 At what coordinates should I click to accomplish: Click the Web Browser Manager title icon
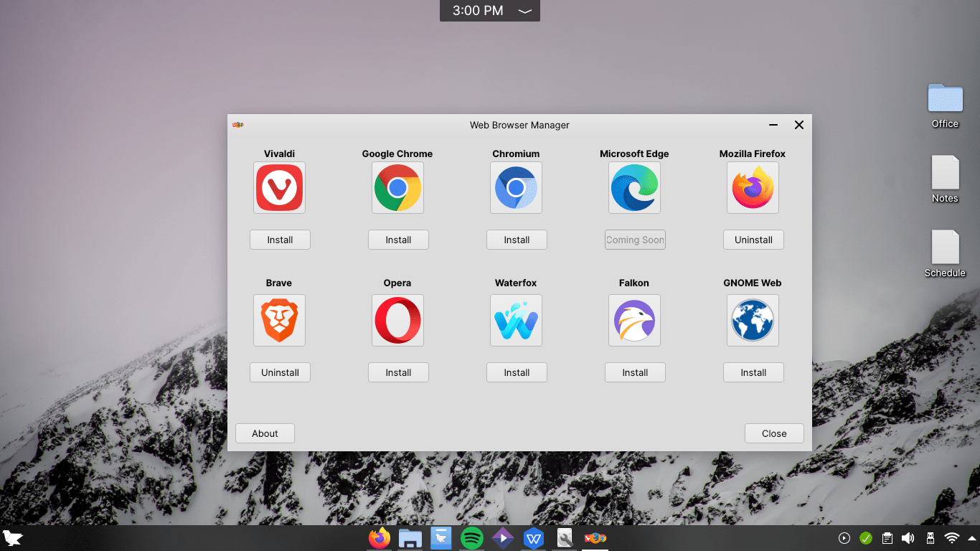238,125
